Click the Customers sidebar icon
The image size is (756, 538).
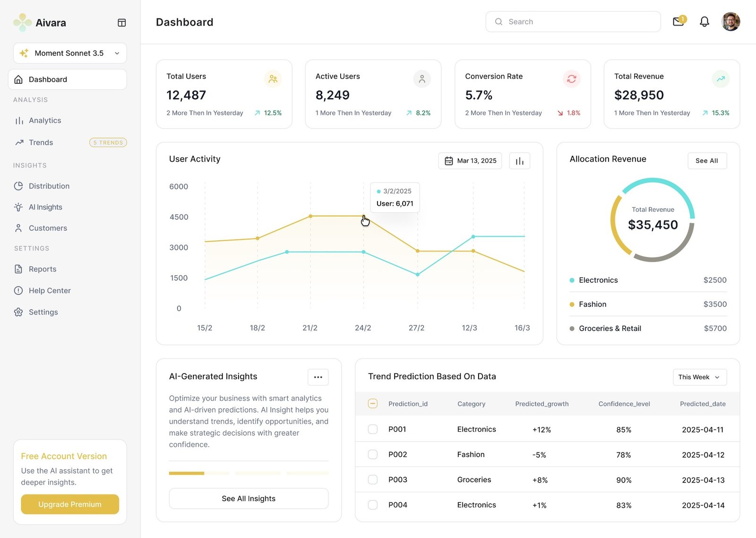(18, 228)
